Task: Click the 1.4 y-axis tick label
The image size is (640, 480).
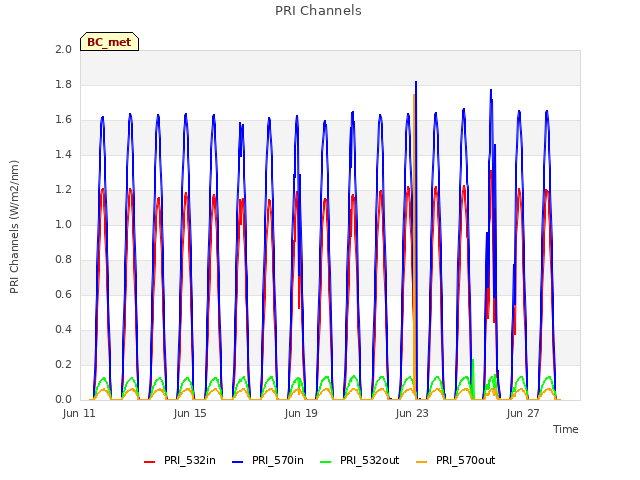Action: pyautogui.click(x=63, y=154)
